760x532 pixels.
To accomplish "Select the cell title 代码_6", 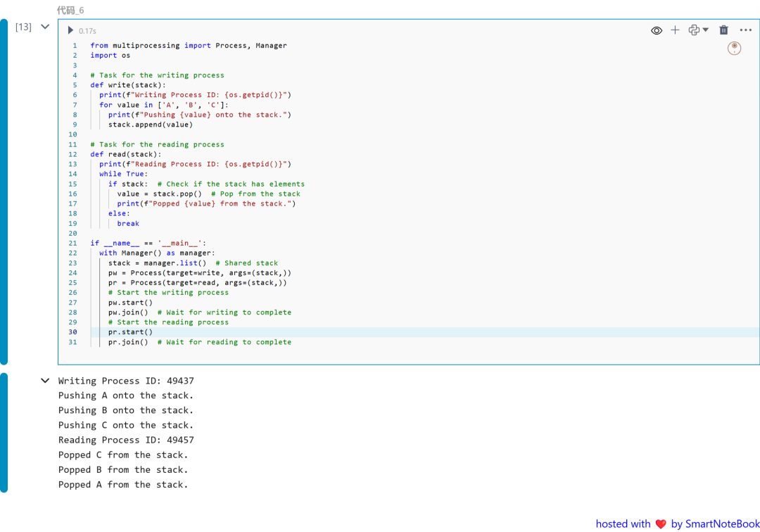I will coord(70,10).
